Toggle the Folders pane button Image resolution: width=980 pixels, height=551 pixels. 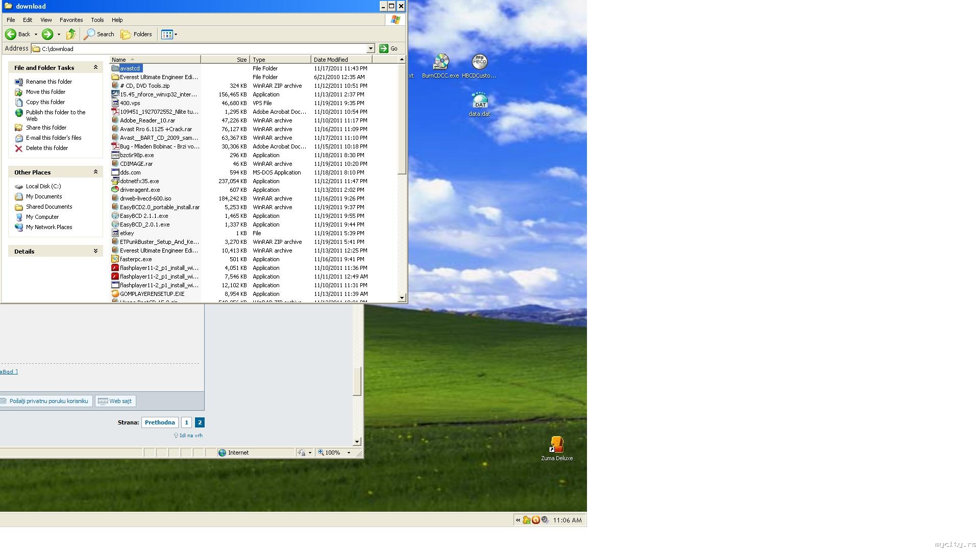[136, 34]
